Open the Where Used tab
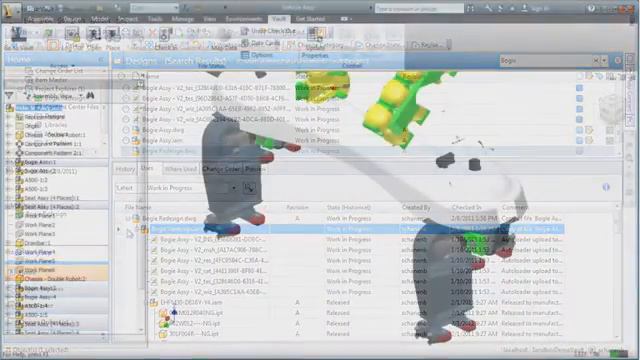 181,169
